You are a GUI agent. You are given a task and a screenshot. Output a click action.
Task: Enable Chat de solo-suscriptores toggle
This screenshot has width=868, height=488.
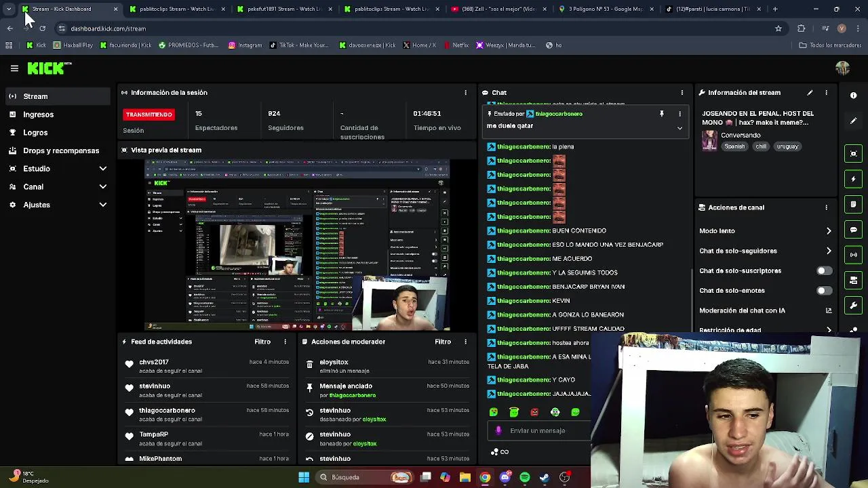point(823,270)
